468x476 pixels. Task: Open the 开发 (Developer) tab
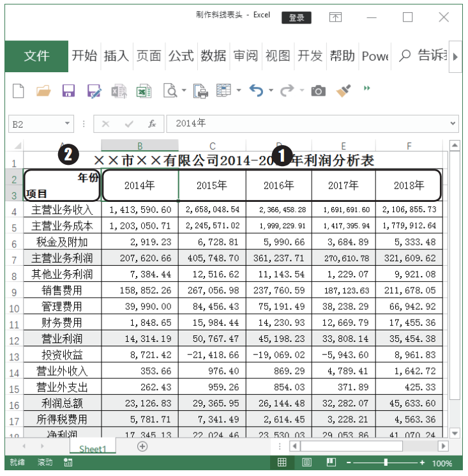coord(310,56)
